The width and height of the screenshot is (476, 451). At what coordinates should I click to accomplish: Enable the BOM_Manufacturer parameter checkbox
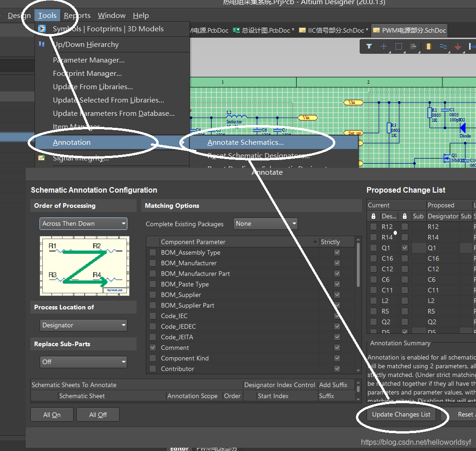[x=153, y=263]
